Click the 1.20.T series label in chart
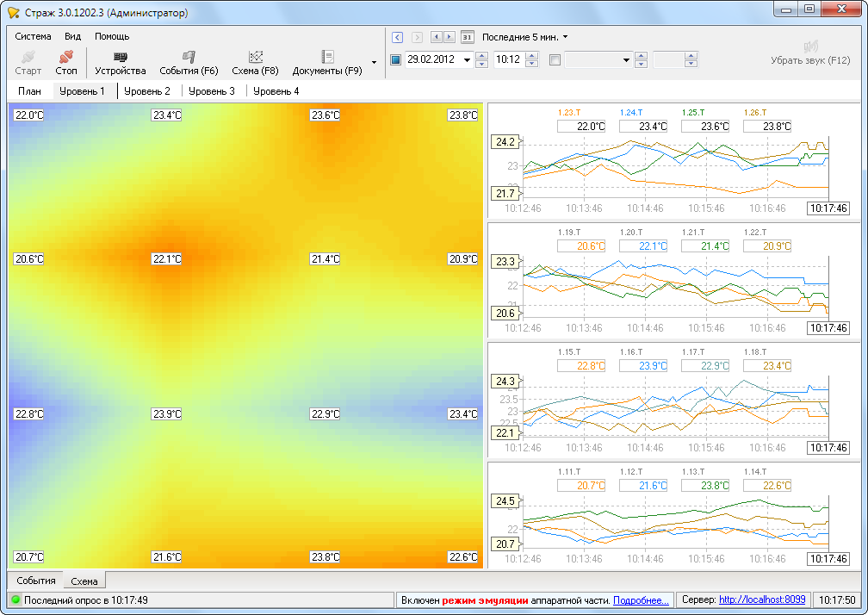Screen dimensions: 868x615 point(631,233)
